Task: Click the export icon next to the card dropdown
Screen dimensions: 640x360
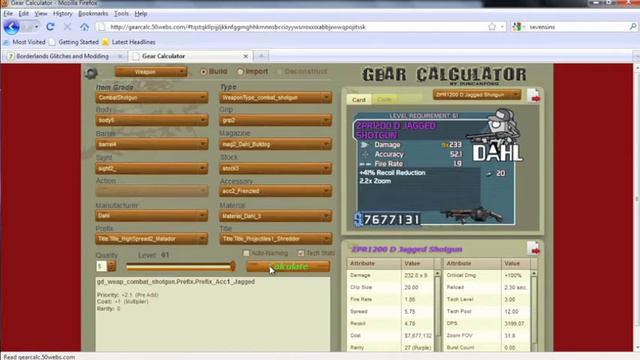Action: point(533,96)
